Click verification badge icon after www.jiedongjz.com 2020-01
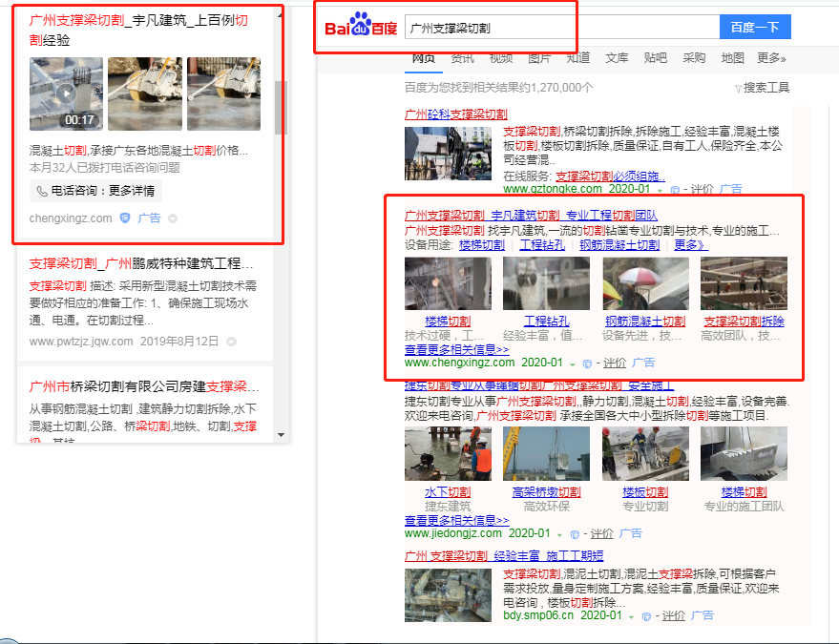Viewport: 839px width, 644px height. click(x=573, y=534)
